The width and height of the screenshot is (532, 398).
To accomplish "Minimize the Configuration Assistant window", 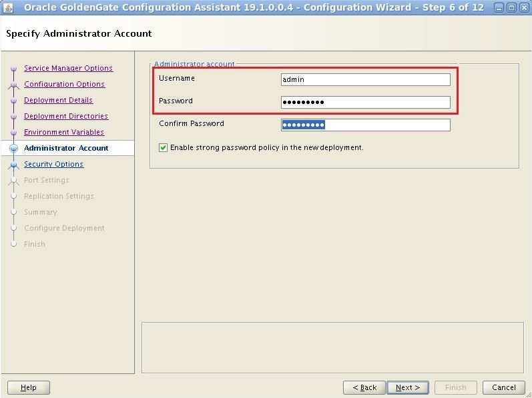I will click(x=499, y=7).
